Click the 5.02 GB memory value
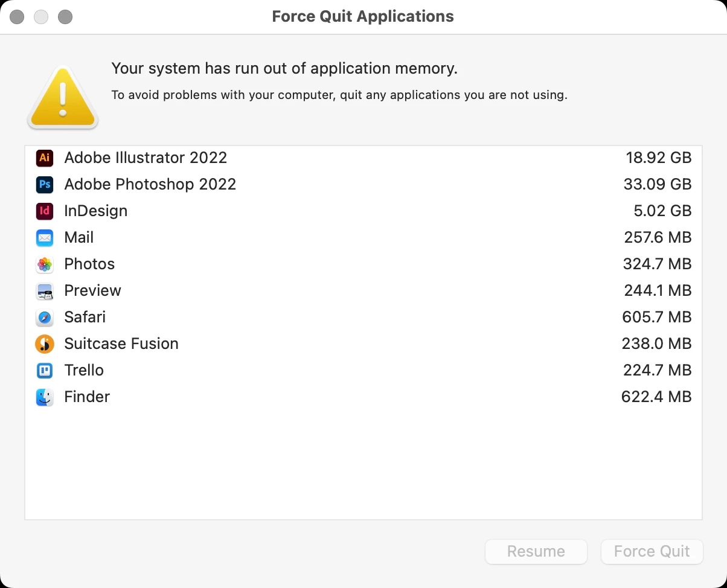 point(663,211)
